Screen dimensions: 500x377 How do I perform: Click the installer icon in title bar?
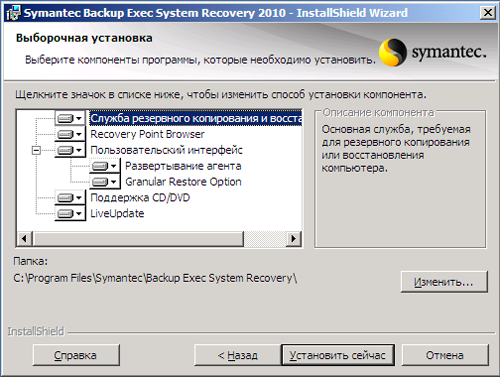tap(13, 13)
